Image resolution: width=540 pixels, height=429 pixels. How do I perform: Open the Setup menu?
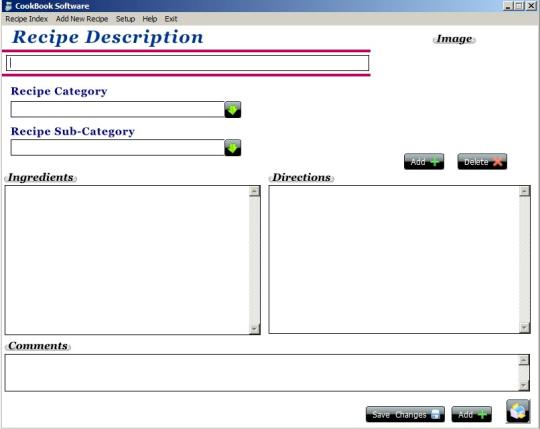[125, 19]
